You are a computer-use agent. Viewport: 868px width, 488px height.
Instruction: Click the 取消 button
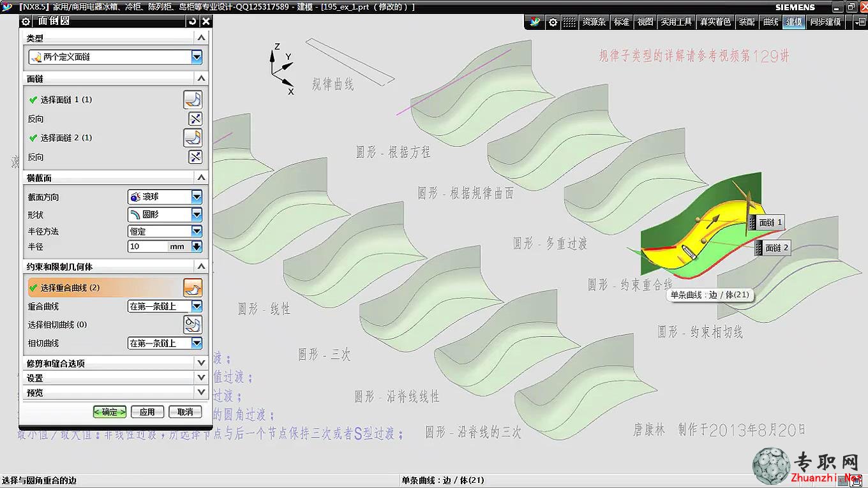point(185,412)
